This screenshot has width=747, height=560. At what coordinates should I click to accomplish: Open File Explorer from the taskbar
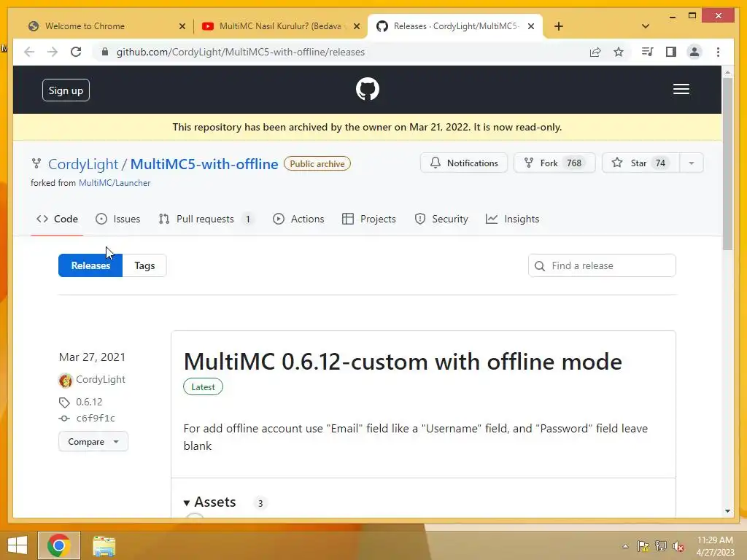[104, 546]
